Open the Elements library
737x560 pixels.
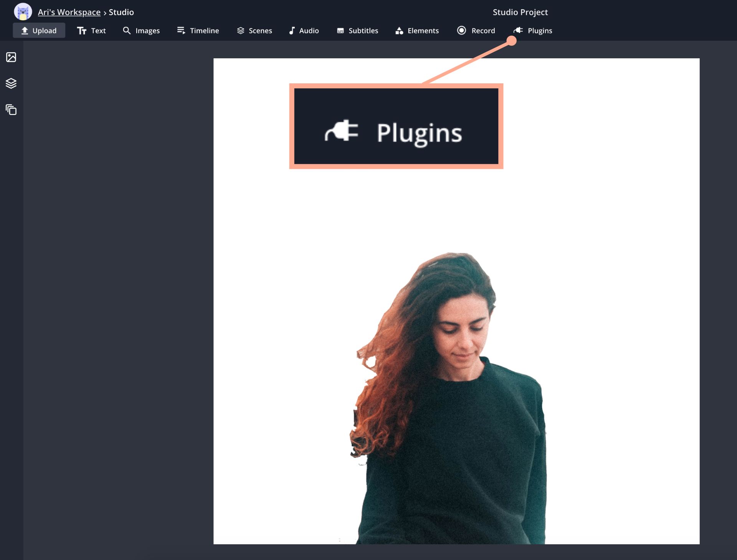tap(417, 31)
